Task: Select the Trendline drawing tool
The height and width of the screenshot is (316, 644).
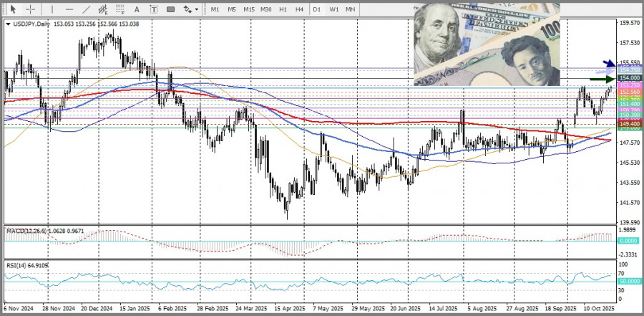Action: (x=87, y=9)
